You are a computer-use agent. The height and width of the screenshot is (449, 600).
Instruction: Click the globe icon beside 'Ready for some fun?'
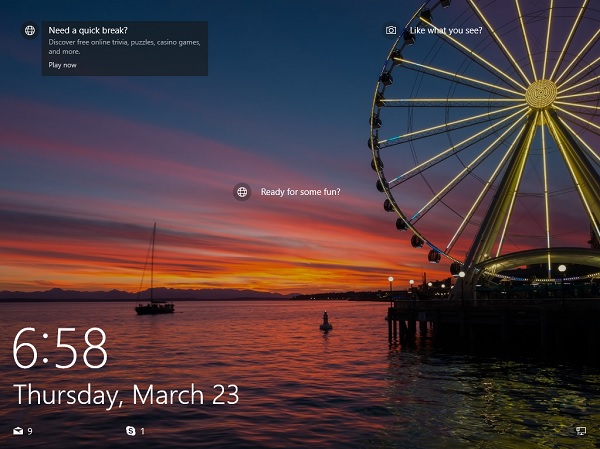241,192
